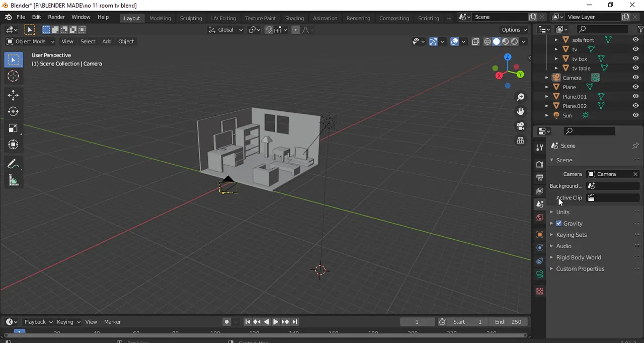Open the Physics properties tab
Viewport: 644px width, 343px height.
[x=540, y=248]
